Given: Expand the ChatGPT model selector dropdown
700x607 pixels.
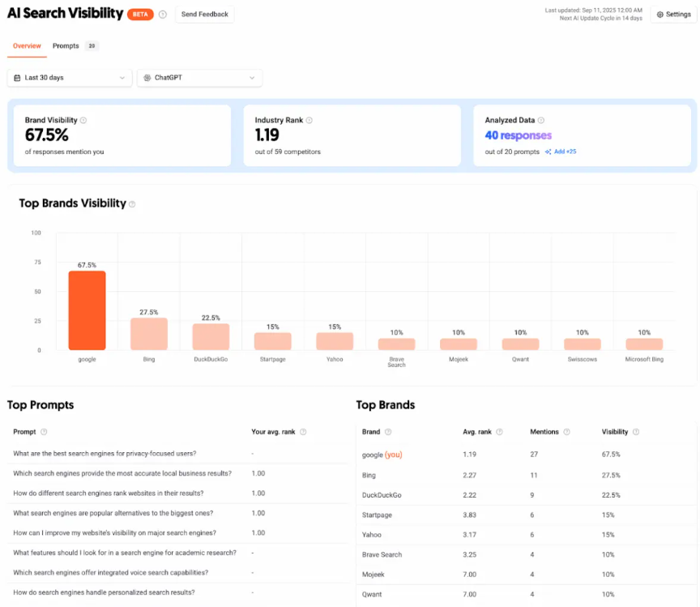Looking at the screenshot, I should [198, 78].
